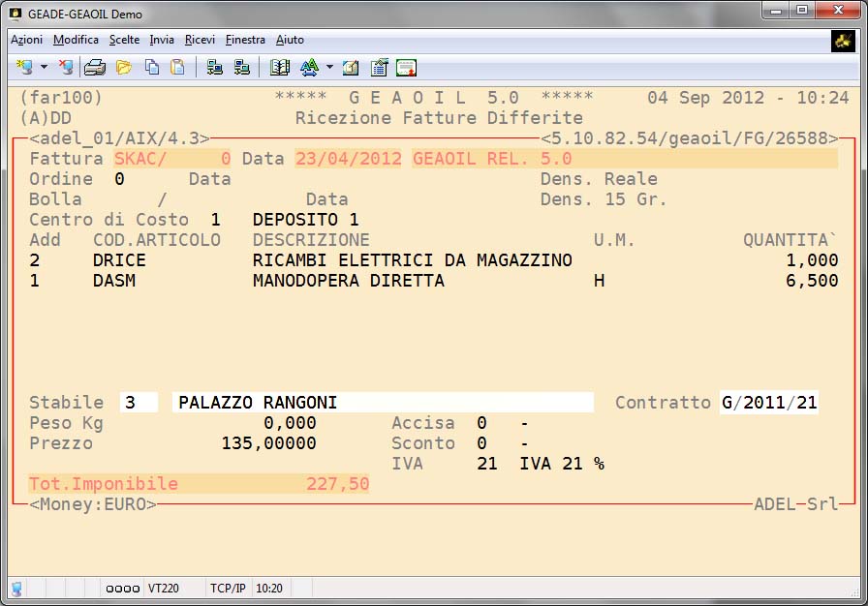Viewport: 868px width, 606px height.
Task: Click the connection icon in status bar
Action: [x=16, y=588]
